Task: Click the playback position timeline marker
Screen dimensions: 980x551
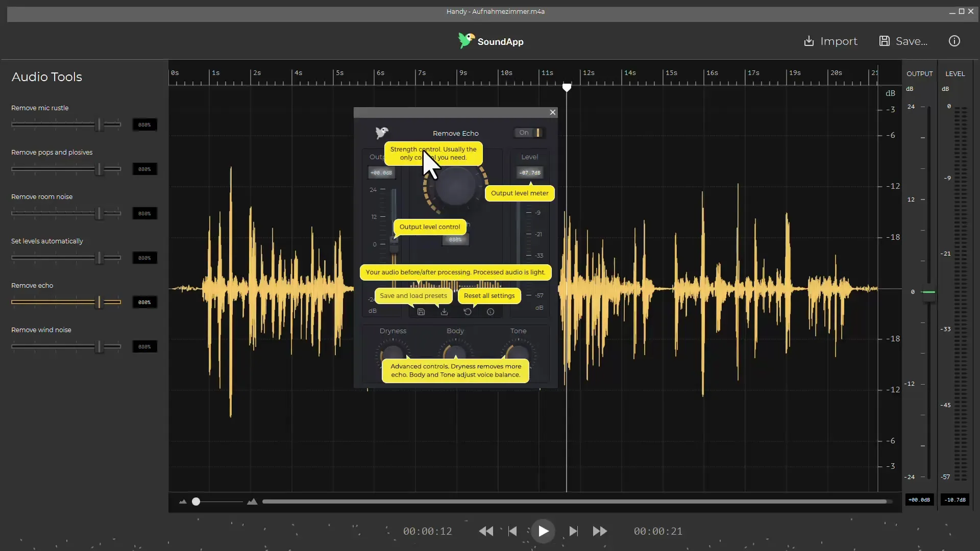Action: click(567, 86)
